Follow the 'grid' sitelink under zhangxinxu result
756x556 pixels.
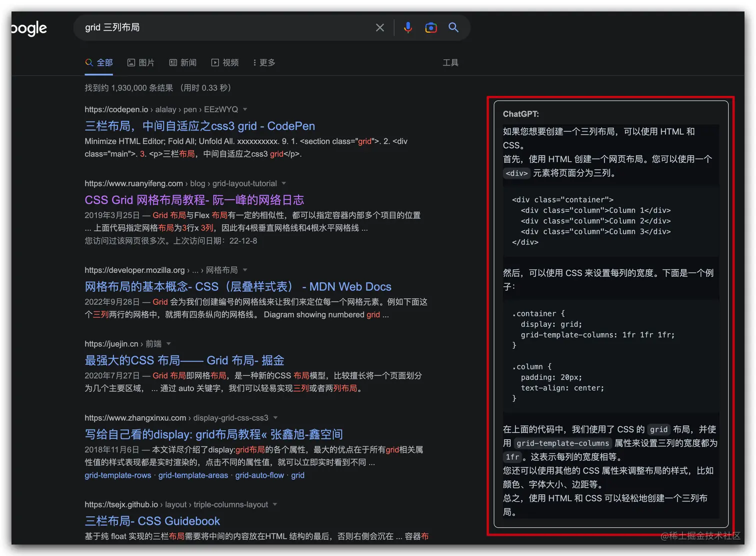pyautogui.click(x=297, y=475)
